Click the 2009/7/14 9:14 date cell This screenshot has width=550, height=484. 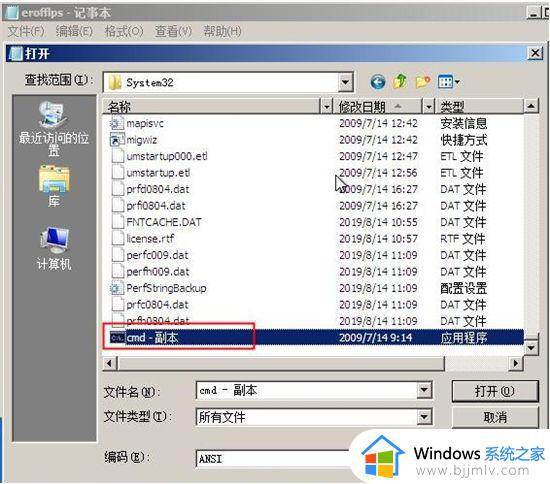pyautogui.click(x=376, y=338)
